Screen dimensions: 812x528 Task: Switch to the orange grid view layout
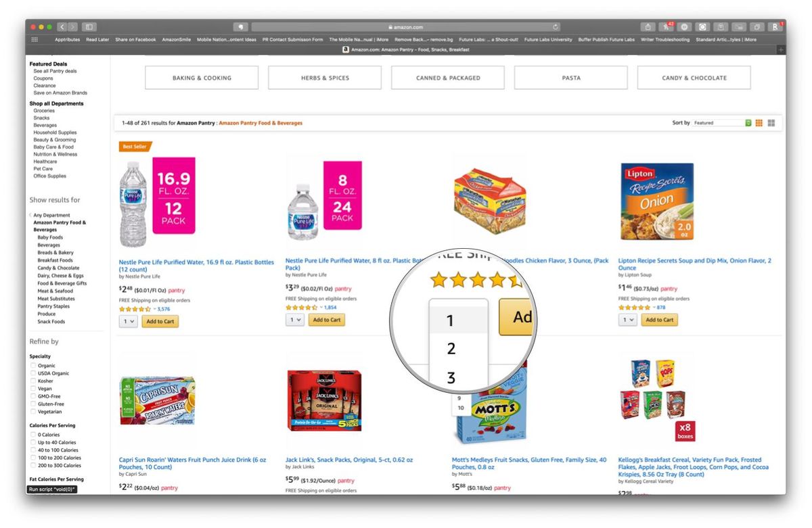[x=759, y=122]
